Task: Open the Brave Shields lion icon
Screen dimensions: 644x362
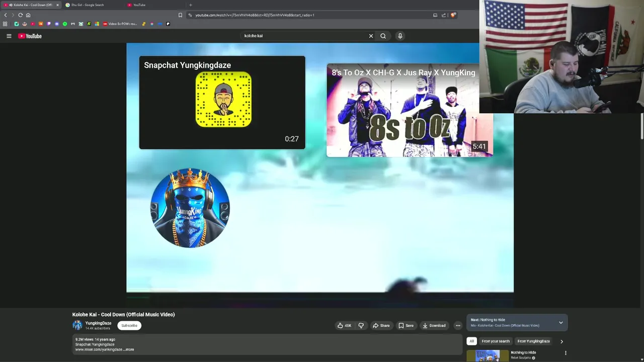Action: pyautogui.click(x=453, y=15)
